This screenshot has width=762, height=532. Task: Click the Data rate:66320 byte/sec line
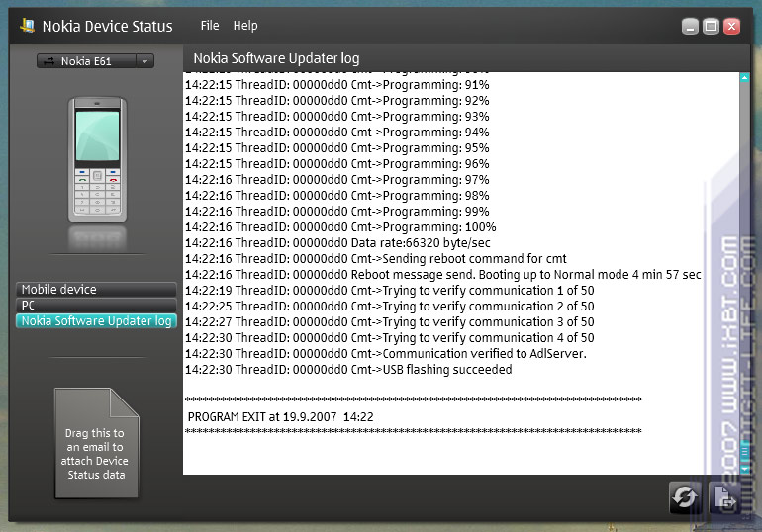click(337, 243)
